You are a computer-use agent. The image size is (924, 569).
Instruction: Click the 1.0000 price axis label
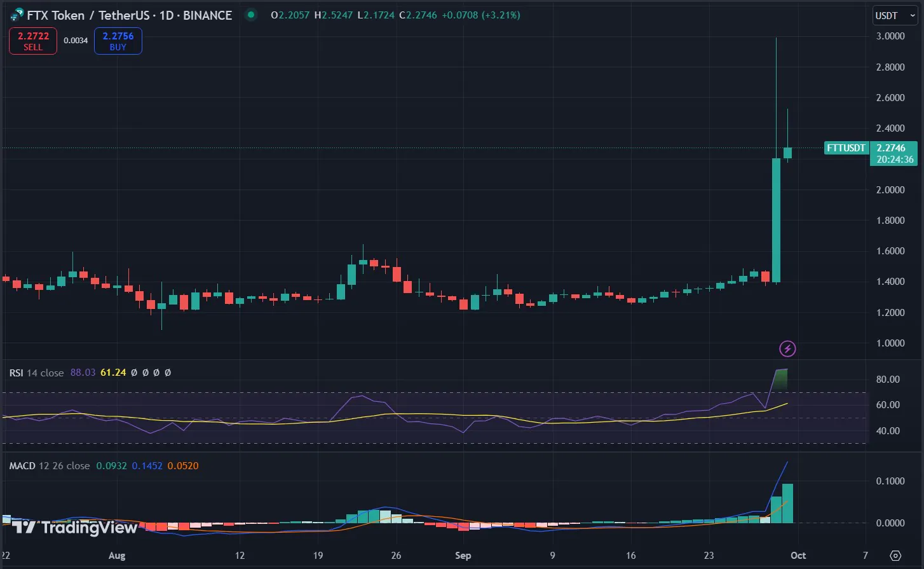click(890, 343)
